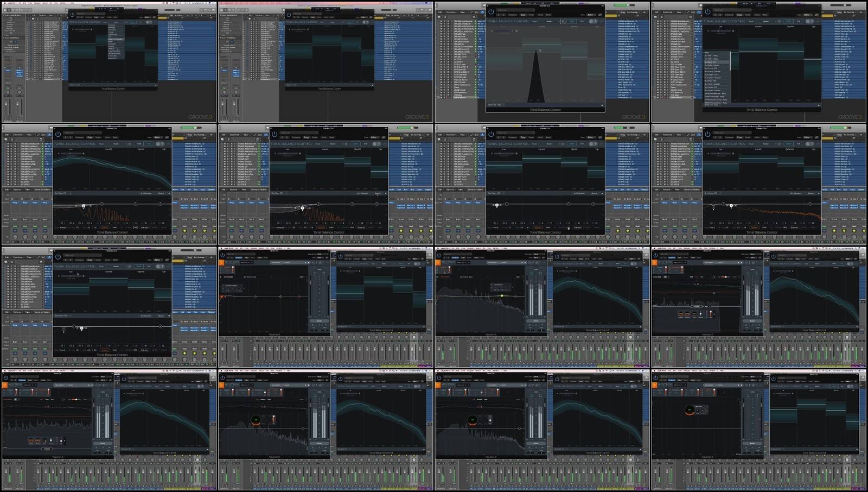Image resolution: width=868 pixels, height=492 pixels.
Task: Open the Options menu in the fifth frame's mixer
Action: (17, 190)
